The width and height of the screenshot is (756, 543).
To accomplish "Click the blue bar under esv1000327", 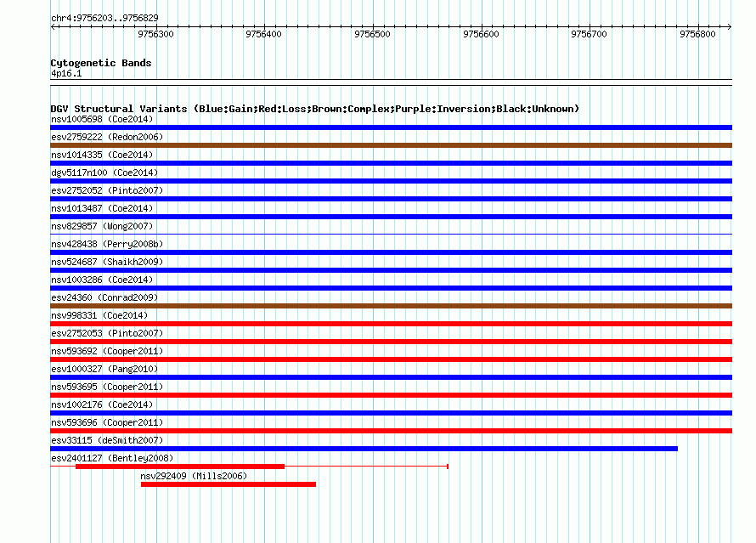I will [391, 377].
